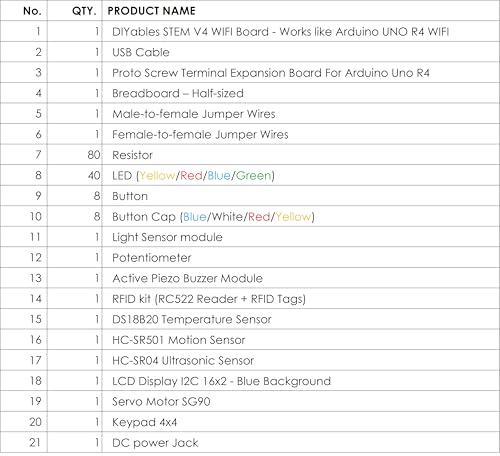Viewport: 500px width, 456px height.
Task: Click the quantity 80 next to Resistor
Action: coord(94,155)
